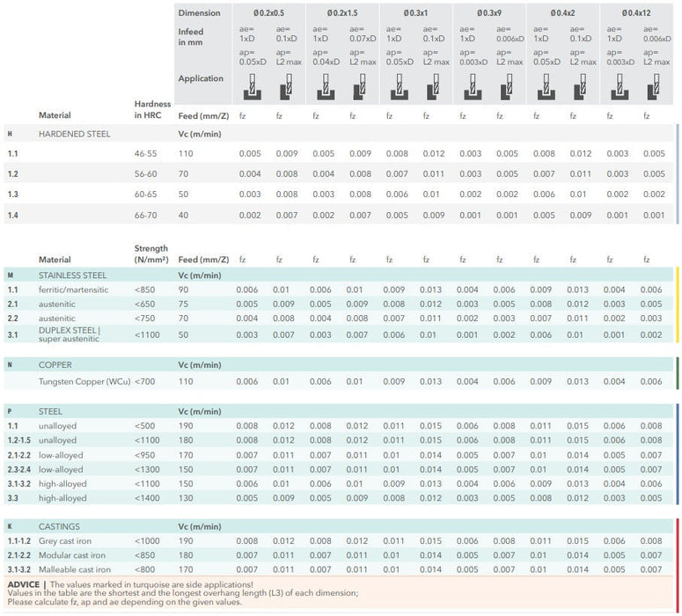Click the red bar beside Castings section
This screenshot has width=682, height=616.
pos(677,548)
